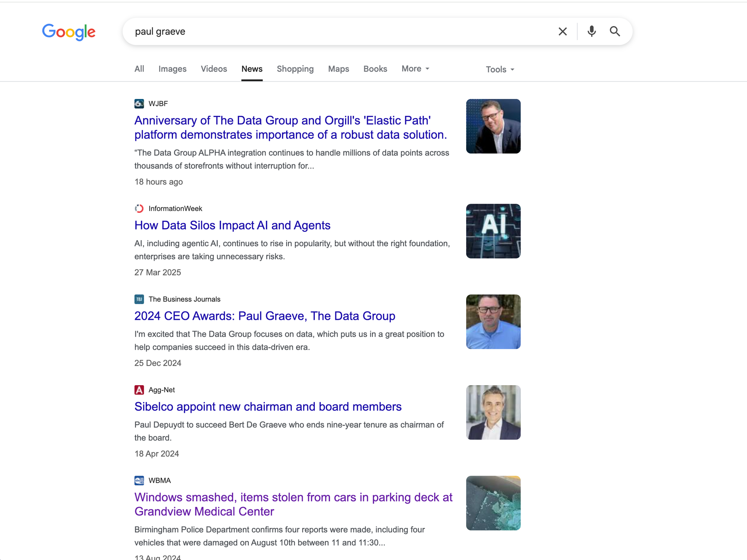This screenshot has height=560, width=747.
Task: Open the 2024 CEO Awards Paul Graeve article
Action: point(264,316)
